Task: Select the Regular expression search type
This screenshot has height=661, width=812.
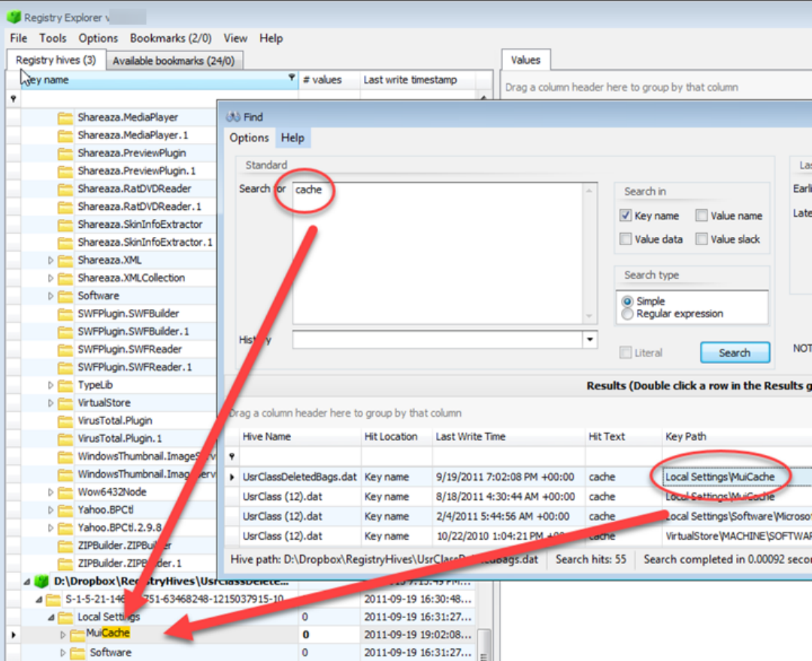Action: [627, 314]
